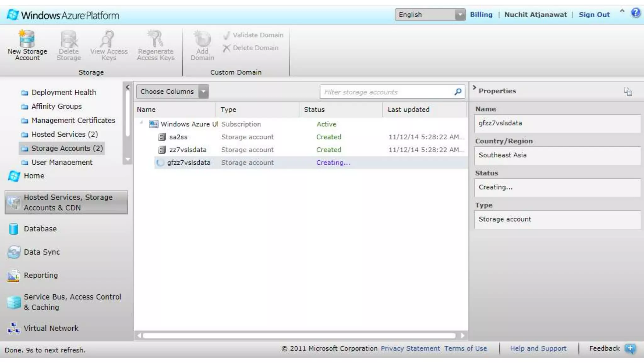Open the Database section
644x363 pixels.
pos(40,229)
